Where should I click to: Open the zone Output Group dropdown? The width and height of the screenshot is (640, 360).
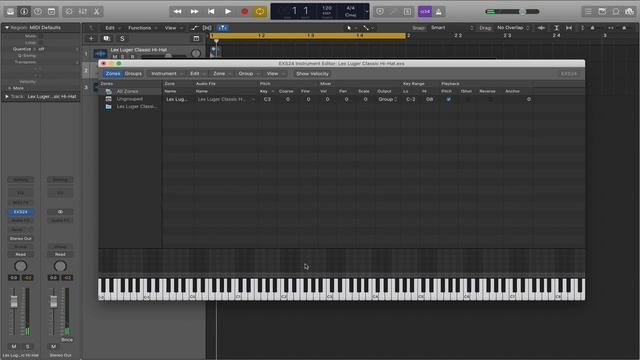[387, 99]
